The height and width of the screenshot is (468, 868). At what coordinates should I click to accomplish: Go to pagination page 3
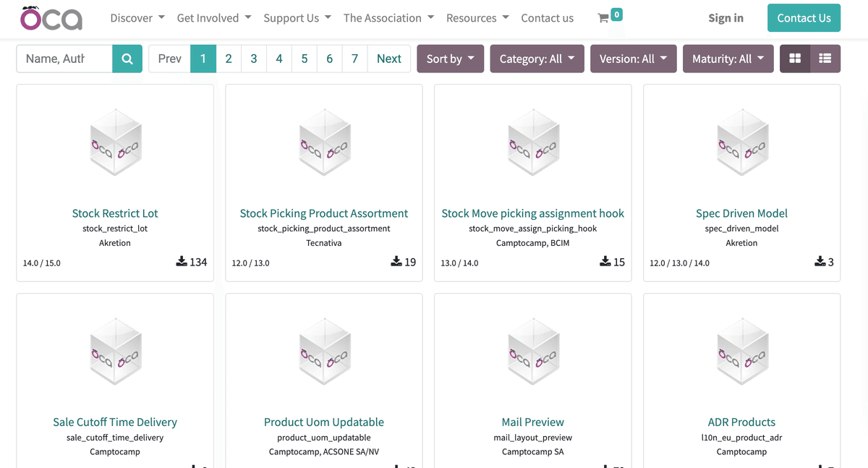coord(254,59)
